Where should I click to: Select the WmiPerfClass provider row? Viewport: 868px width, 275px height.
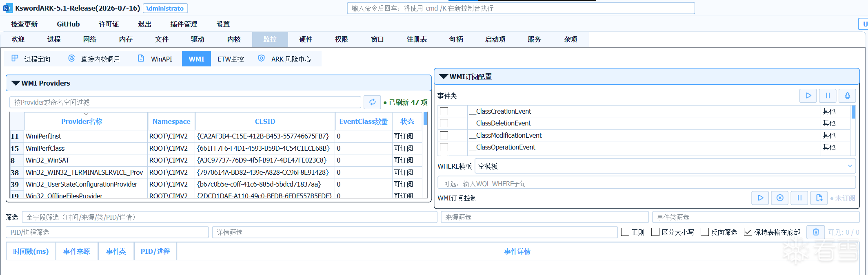(216, 148)
